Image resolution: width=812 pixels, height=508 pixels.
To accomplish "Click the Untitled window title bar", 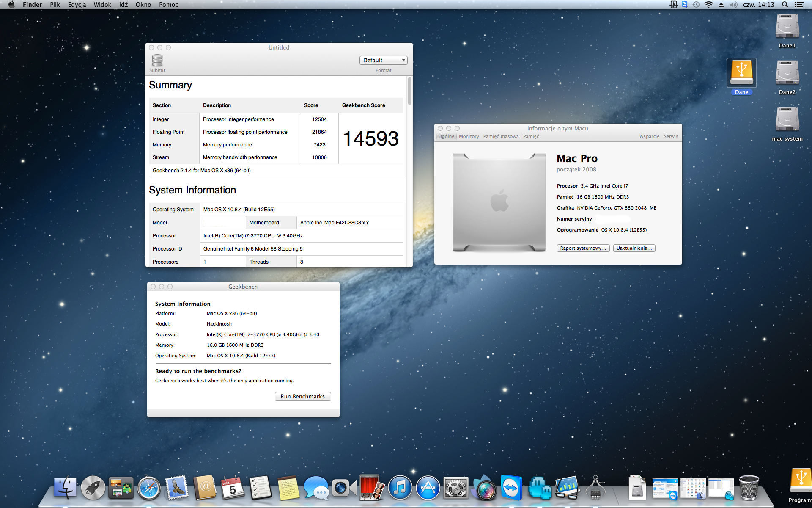I will (x=279, y=47).
